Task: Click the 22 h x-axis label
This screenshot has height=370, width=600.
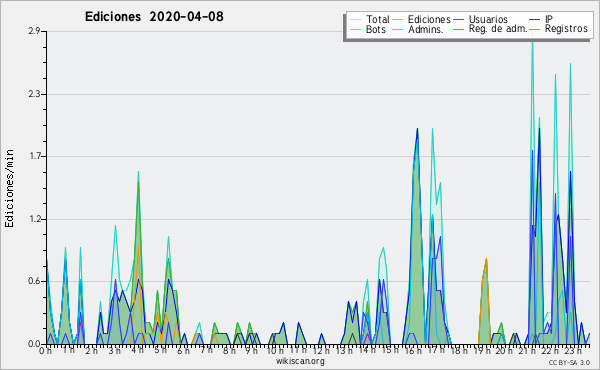Action: 550,350
